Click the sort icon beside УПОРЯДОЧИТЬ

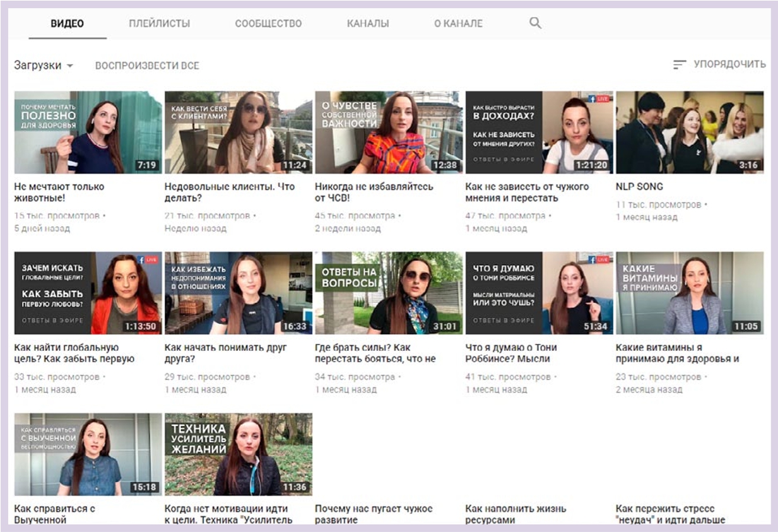[x=679, y=64]
